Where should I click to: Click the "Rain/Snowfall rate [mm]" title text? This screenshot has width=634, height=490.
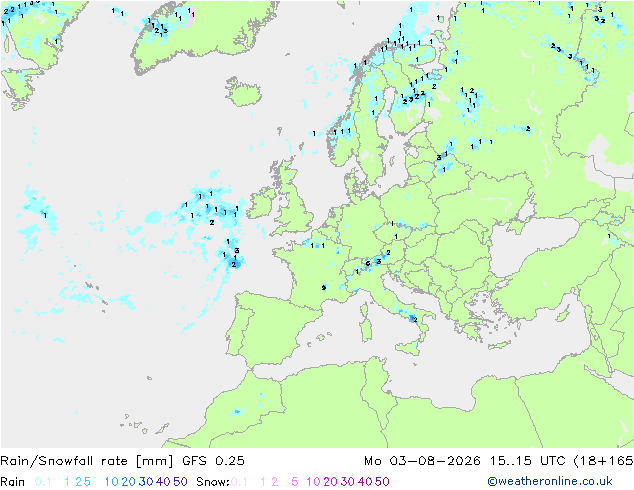87,461
